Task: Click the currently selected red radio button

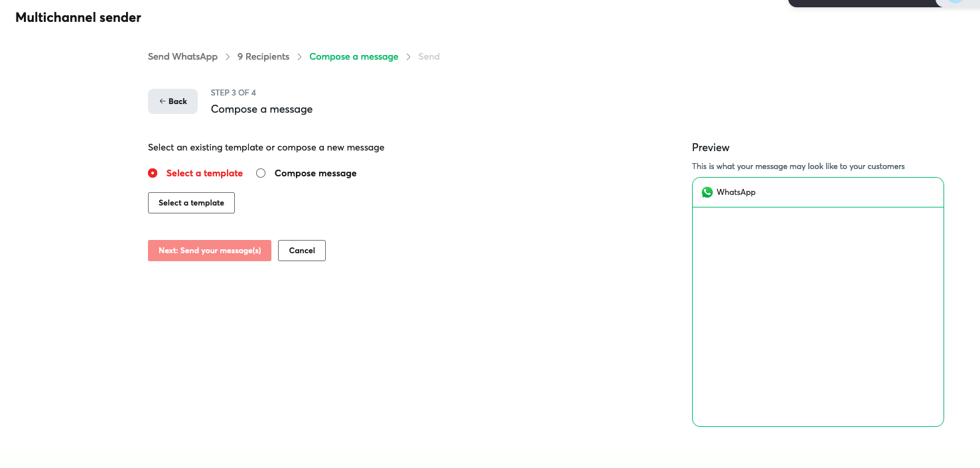Action: 153,172
